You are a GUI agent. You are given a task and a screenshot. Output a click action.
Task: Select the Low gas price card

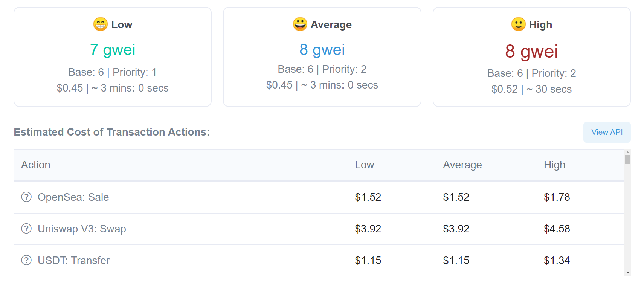(113, 57)
